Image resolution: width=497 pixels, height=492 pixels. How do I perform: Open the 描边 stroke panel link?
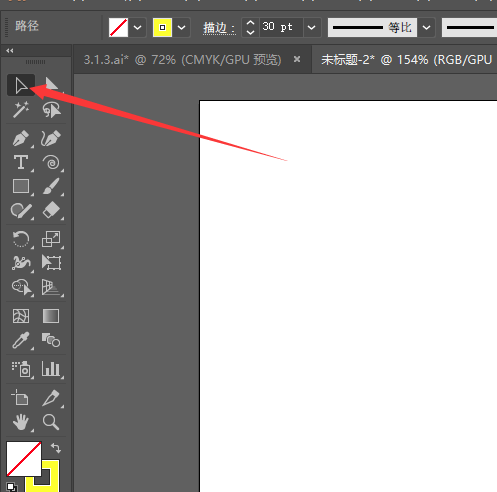[x=219, y=28]
